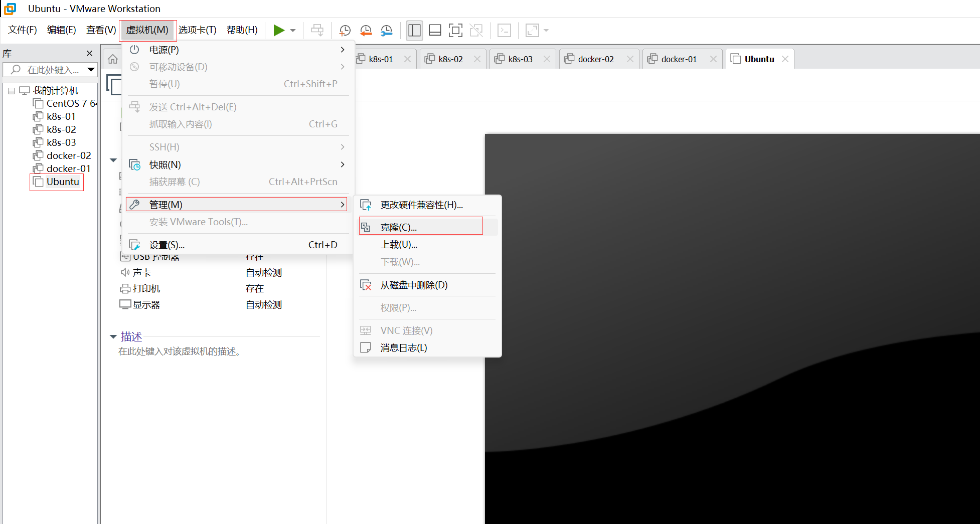Click the take snapshot clock icon
This screenshot has width=980, height=524.
point(345,31)
